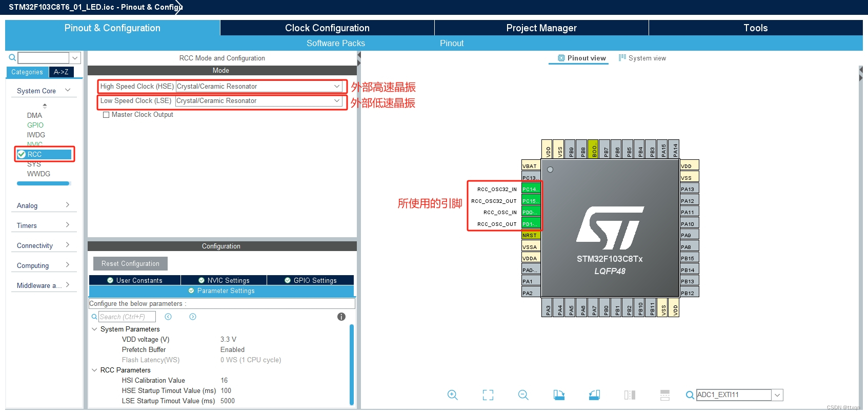Click the PA0 pin on the chip

click(531, 270)
